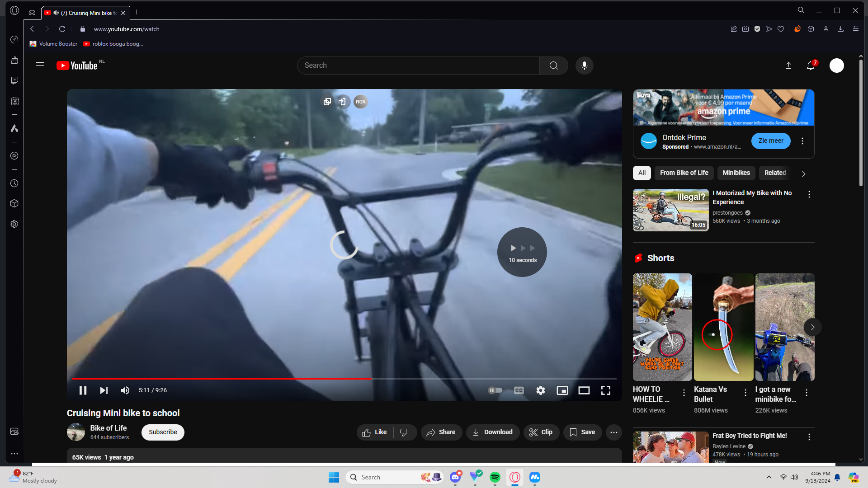Viewport: 868px width, 488px height.
Task: Pause the video
Action: (83, 390)
